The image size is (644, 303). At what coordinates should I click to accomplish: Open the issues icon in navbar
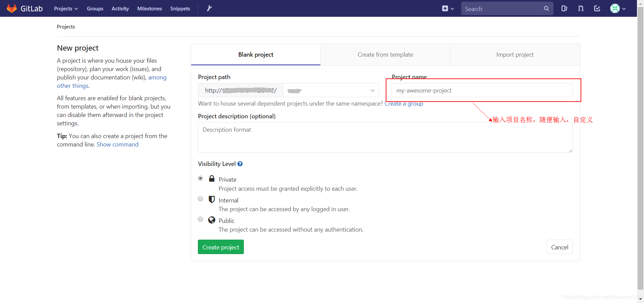click(565, 8)
